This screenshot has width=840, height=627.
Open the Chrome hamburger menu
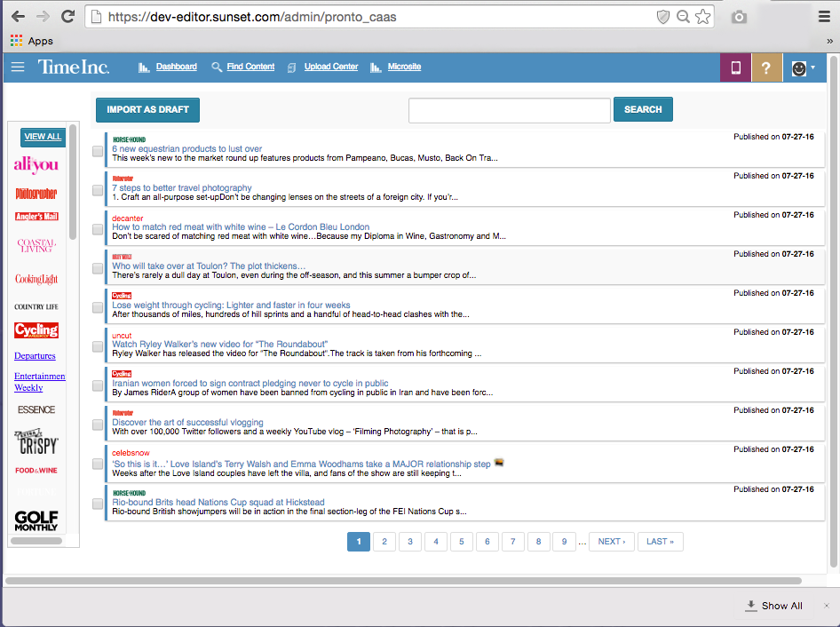click(x=825, y=17)
